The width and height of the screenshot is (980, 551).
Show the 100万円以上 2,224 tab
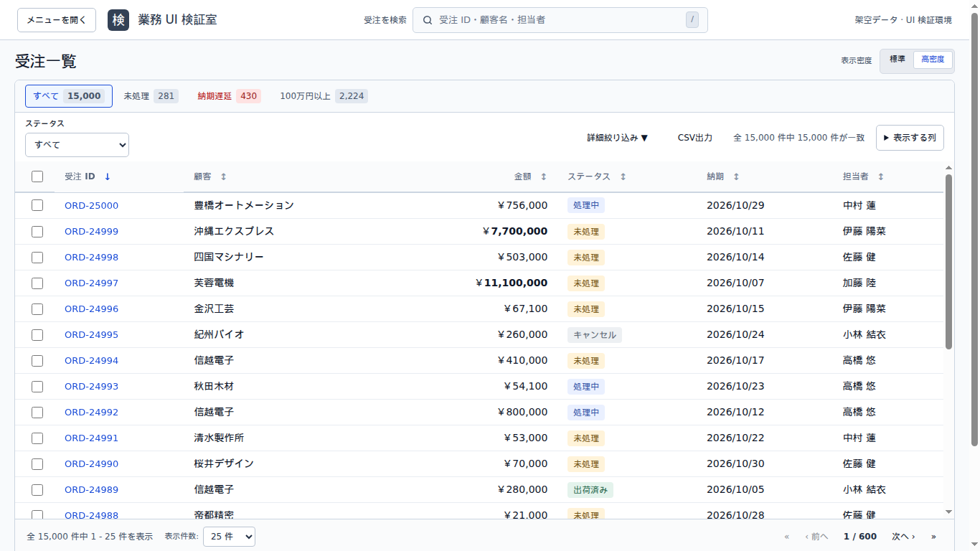click(x=324, y=96)
